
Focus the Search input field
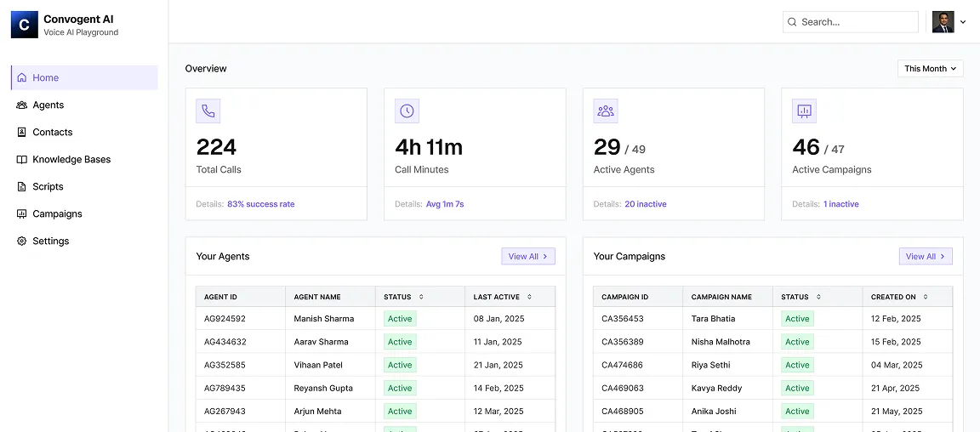tap(850, 22)
